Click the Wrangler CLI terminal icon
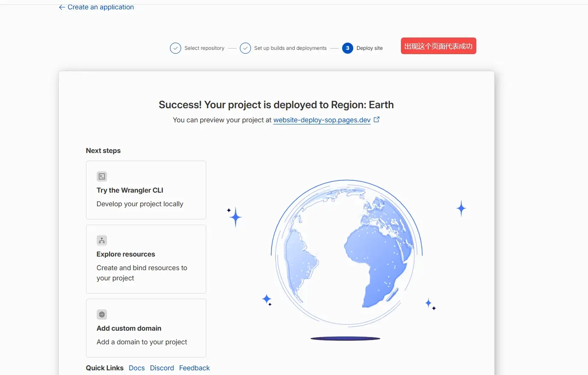588x375 pixels. point(102,176)
